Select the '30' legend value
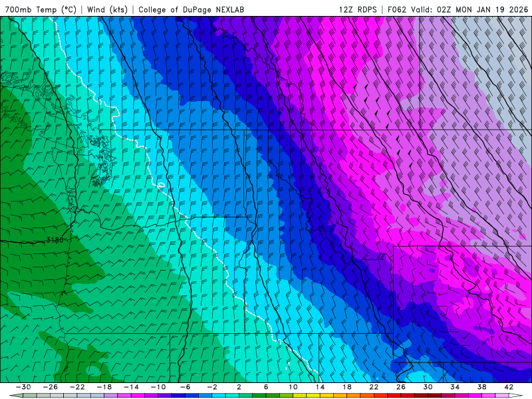532x399 pixels. click(x=428, y=387)
